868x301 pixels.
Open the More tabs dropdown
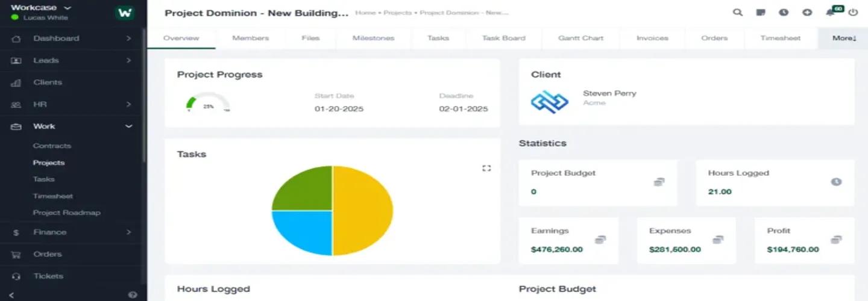(843, 38)
